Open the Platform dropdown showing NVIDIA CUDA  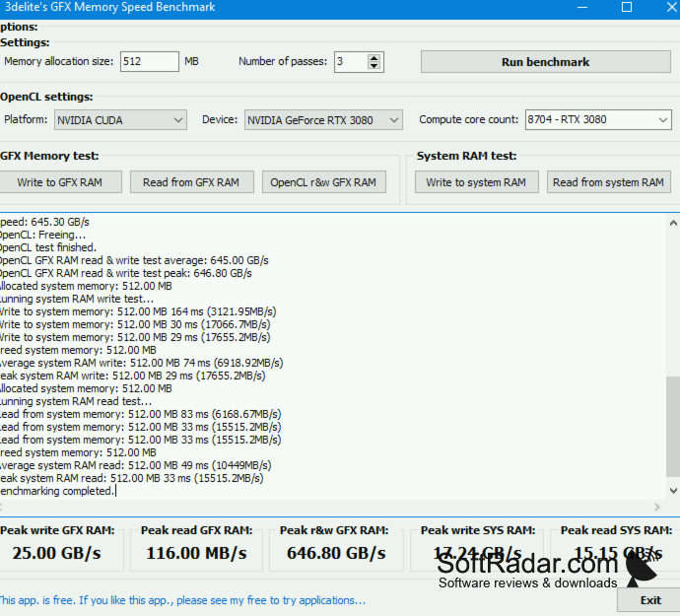[120, 120]
